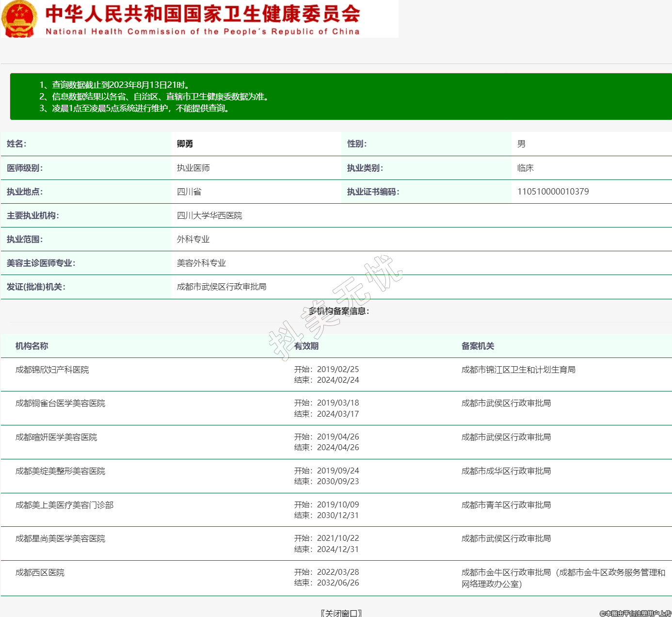
Task: Select the 成都铜雀台医学美容医院 row name
Action: 60,403
